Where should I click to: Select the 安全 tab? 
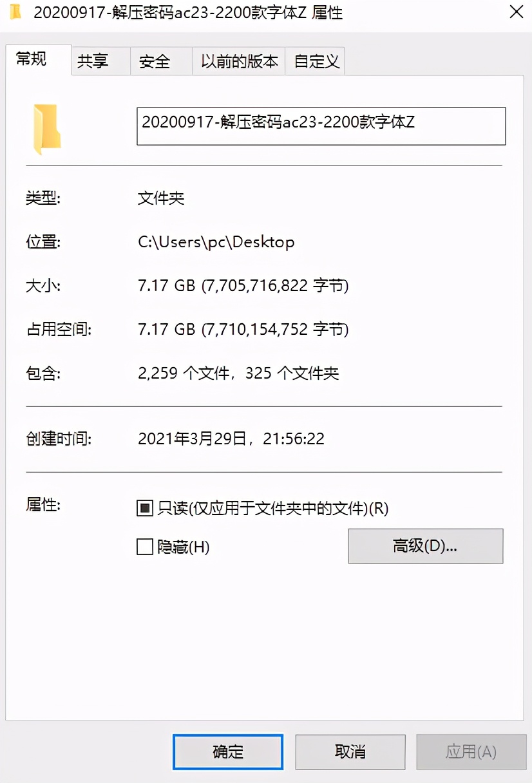[157, 61]
